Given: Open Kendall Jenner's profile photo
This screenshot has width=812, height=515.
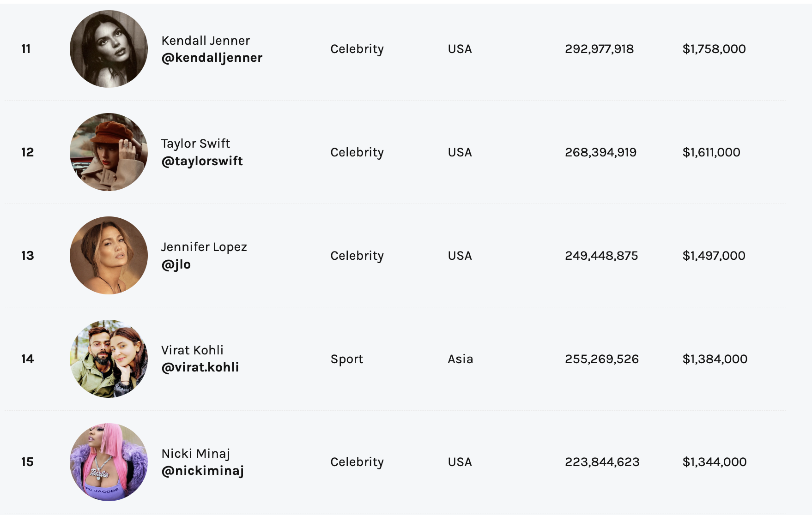Looking at the screenshot, I should point(109,49).
